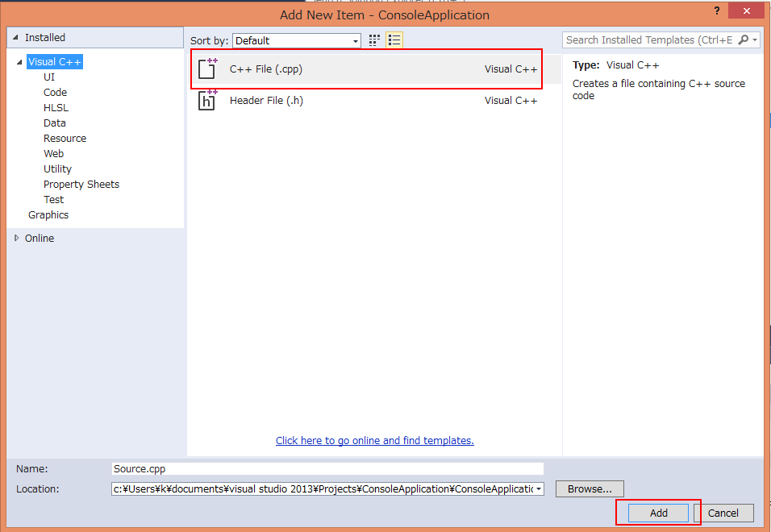771x532 pixels.
Task: Select the C++ File template icon
Action: point(207,69)
